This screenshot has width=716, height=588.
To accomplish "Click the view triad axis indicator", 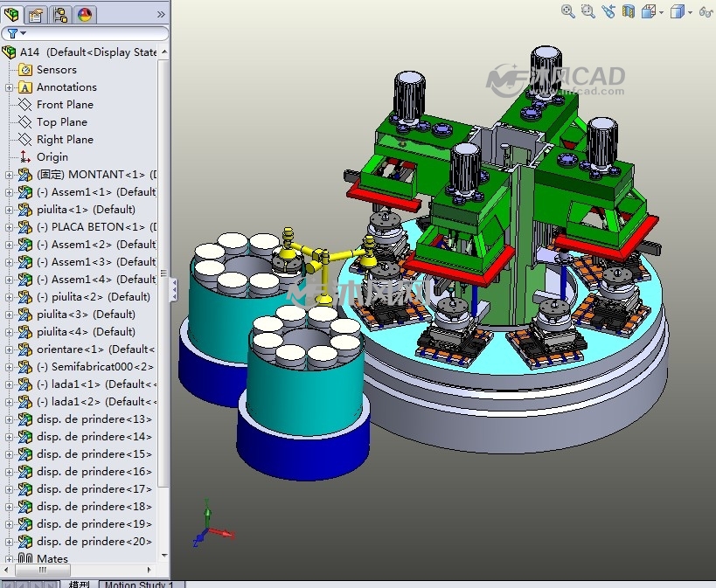I will pyautogui.click(x=212, y=523).
